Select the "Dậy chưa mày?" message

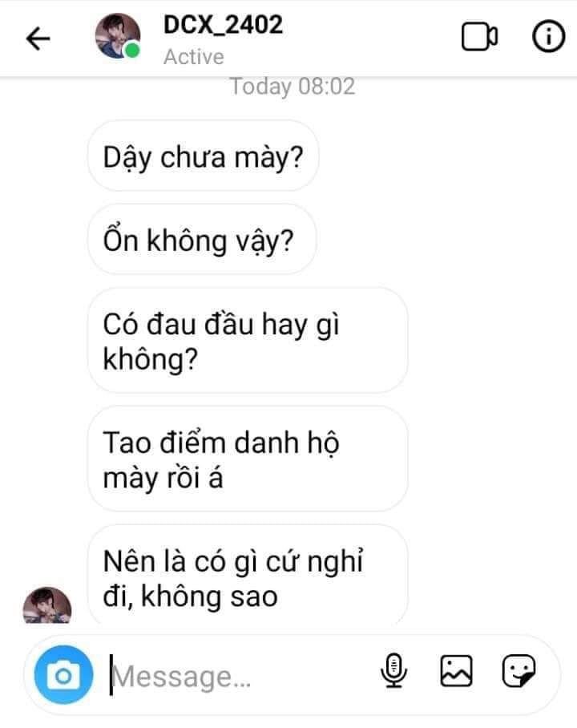(203, 156)
